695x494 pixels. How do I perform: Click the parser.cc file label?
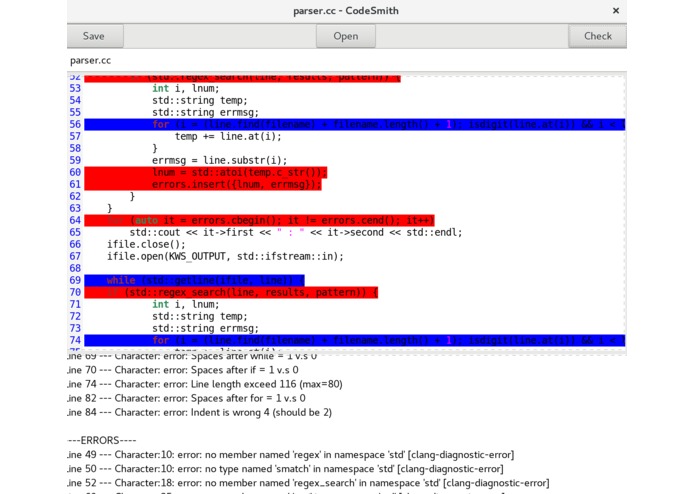click(x=90, y=60)
